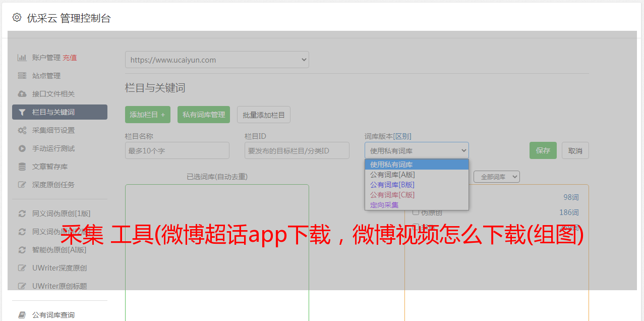
Task: Click the gear icon beside 优采云 管理控制台
Action: point(17,18)
